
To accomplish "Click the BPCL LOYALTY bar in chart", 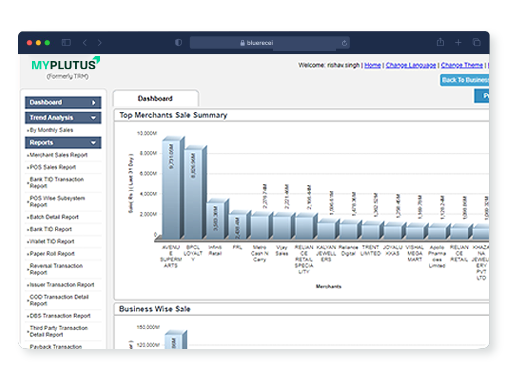I will point(195,193).
